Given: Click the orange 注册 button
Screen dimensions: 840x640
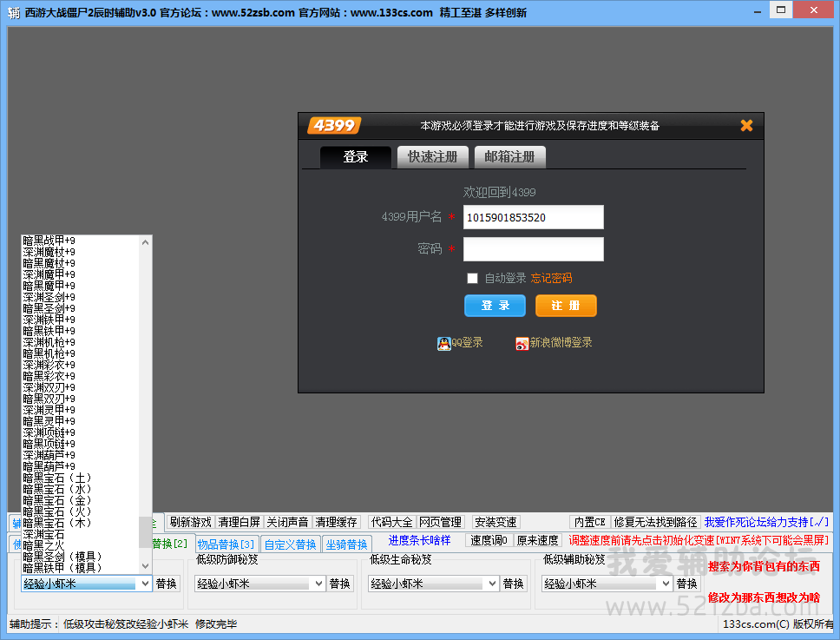Looking at the screenshot, I should pyautogui.click(x=567, y=306).
